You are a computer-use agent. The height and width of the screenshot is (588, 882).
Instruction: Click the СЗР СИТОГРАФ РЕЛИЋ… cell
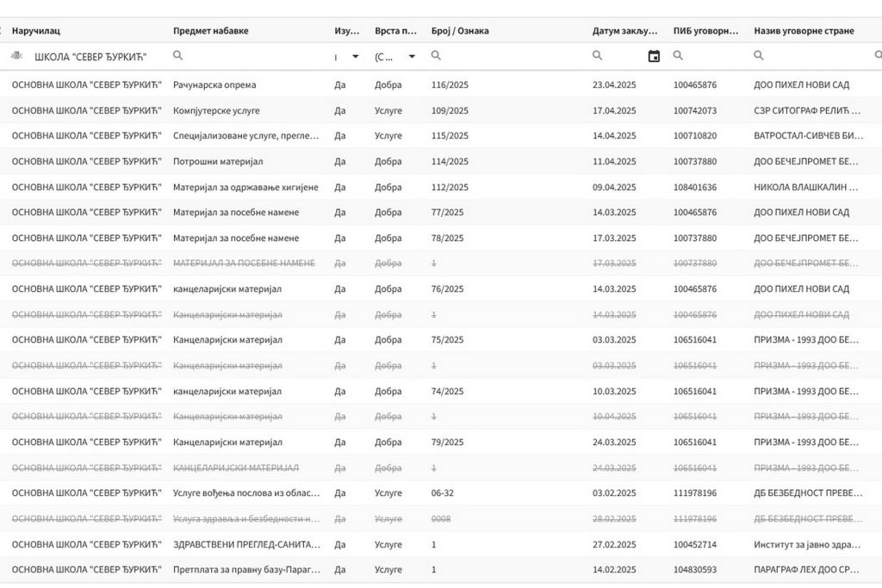(807, 111)
